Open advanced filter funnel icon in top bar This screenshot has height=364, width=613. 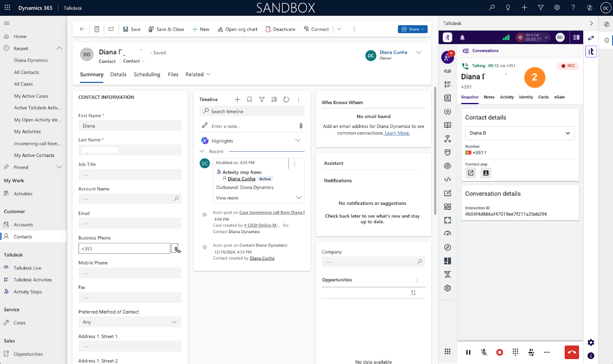coord(541,8)
